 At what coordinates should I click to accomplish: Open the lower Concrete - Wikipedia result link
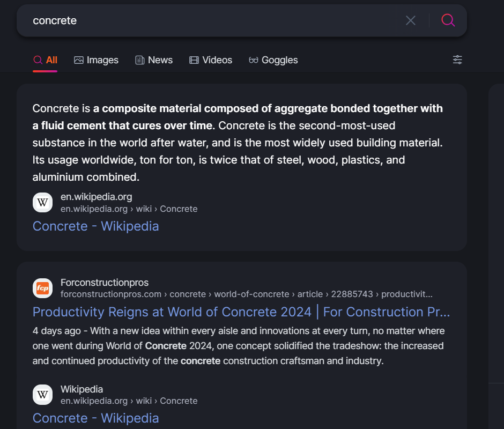pyautogui.click(x=95, y=418)
